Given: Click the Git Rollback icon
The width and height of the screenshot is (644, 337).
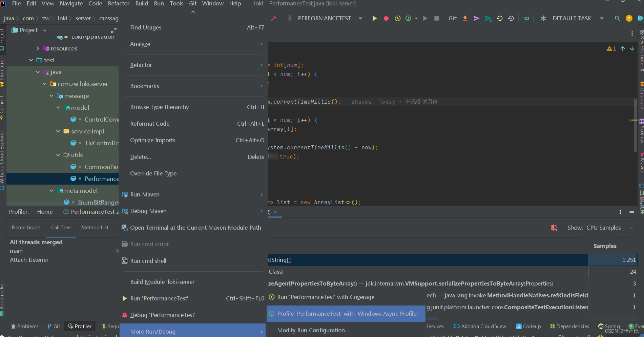Looking at the screenshot, I should pyautogui.click(x=511, y=18).
